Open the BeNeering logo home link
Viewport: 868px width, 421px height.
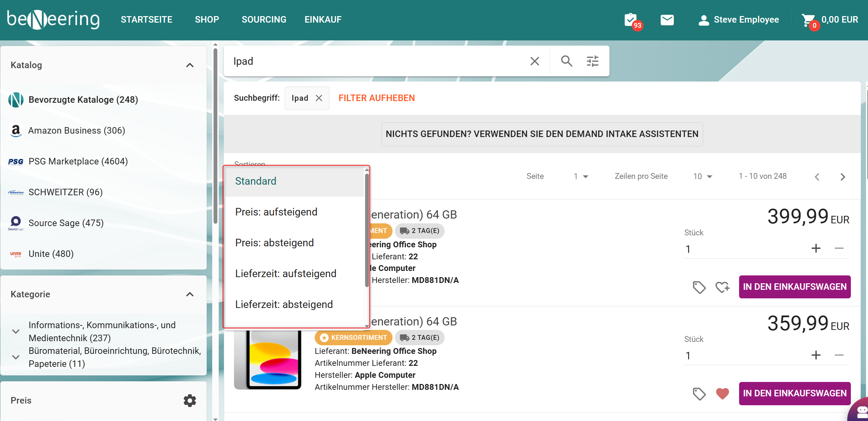click(x=53, y=20)
